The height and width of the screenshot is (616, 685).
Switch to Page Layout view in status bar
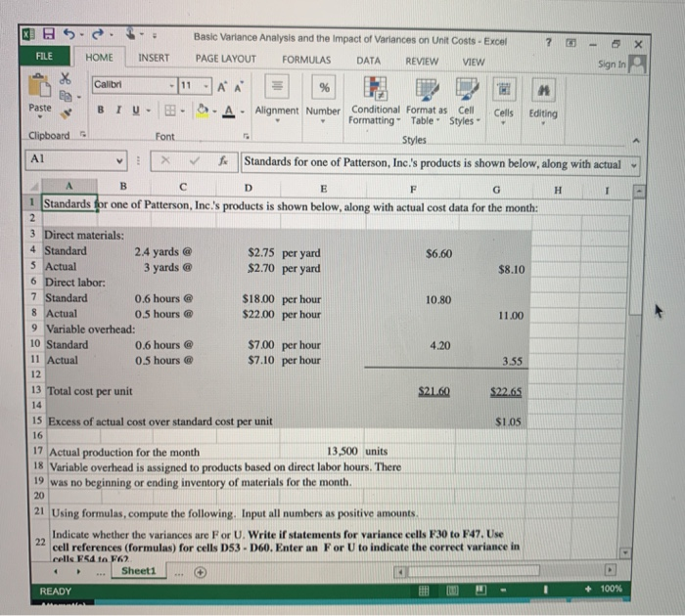point(452,591)
